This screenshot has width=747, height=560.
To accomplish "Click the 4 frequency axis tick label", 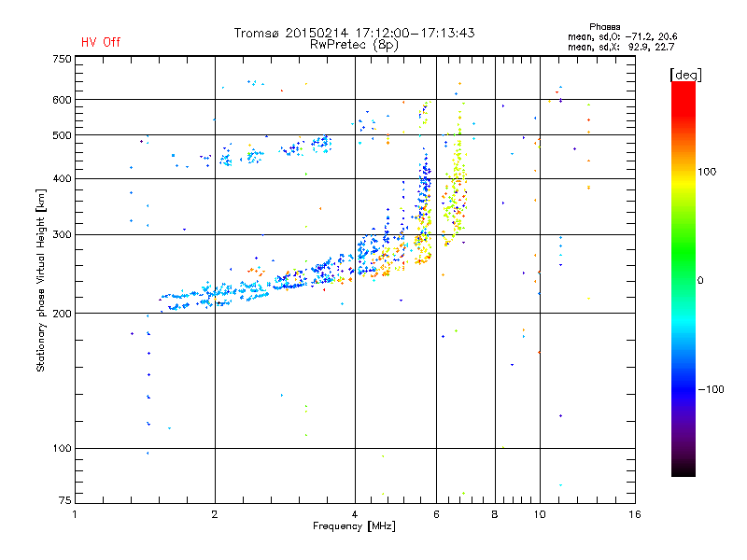I will click(x=355, y=514).
